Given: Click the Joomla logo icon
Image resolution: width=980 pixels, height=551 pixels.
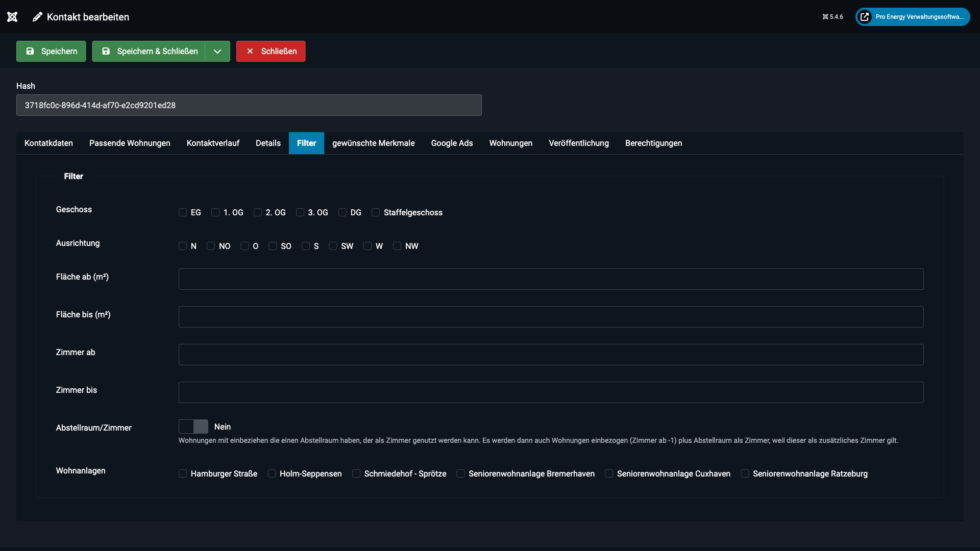Looking at the screenshot, I should coord(12,17).
